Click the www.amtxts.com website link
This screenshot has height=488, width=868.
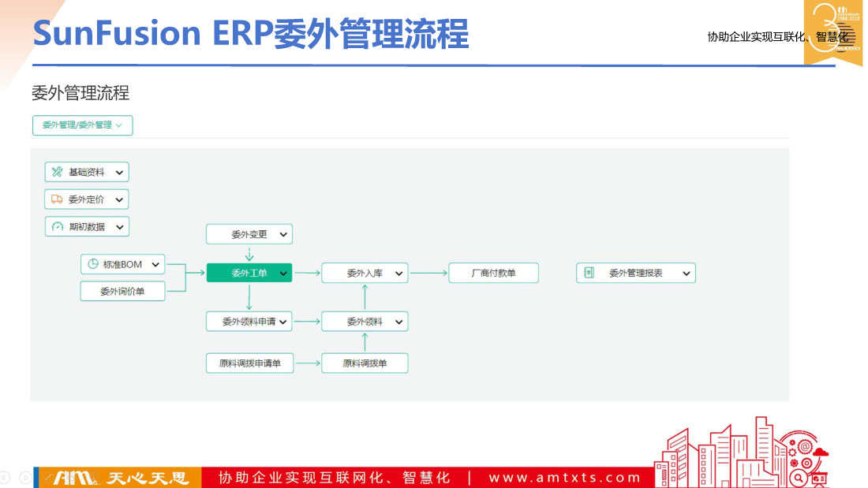pos(565,478)
